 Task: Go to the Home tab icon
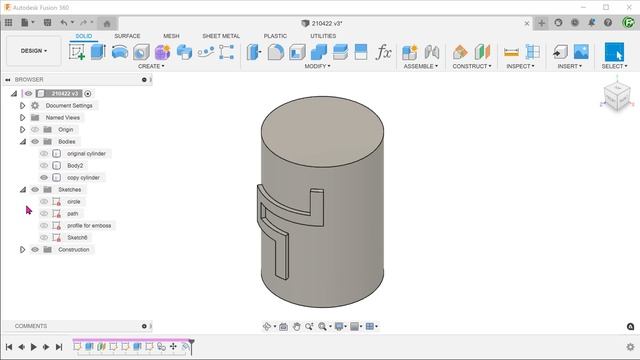pos(107,24)
